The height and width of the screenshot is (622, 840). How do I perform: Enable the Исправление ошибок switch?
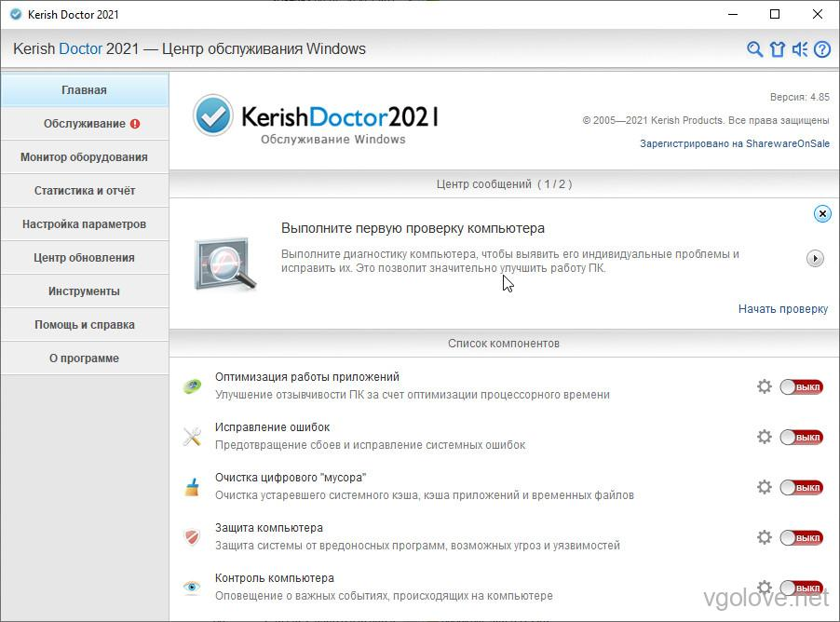[x=802, y=437]
